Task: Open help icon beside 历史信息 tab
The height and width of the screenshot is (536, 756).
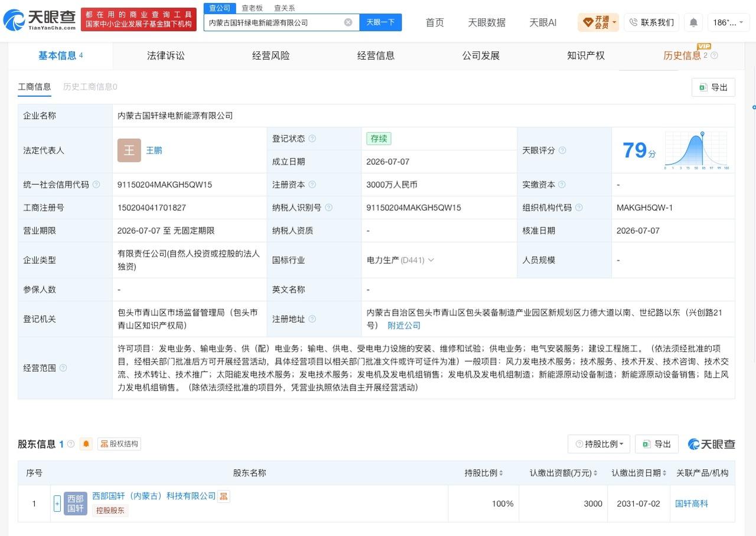Action: (x=714, y=55)
